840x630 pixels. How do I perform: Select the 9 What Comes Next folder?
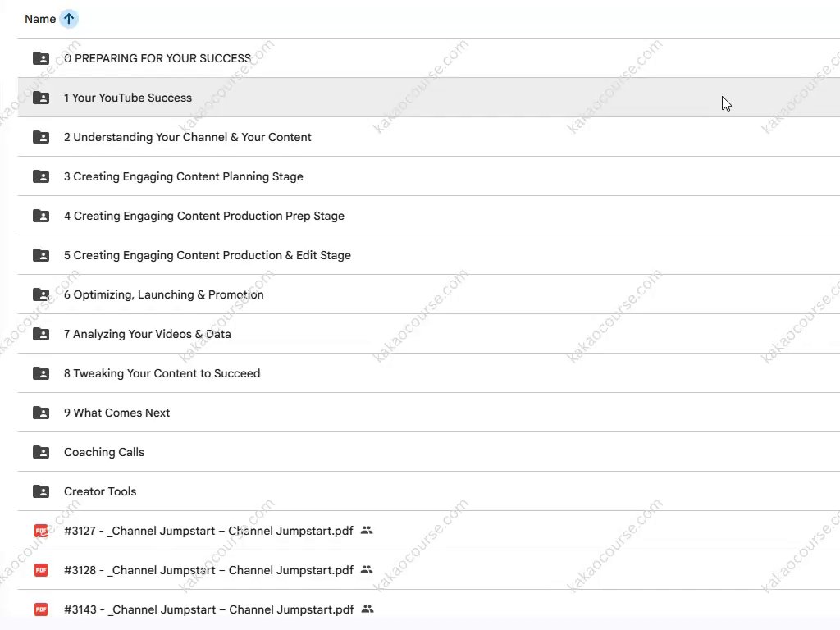point(117,413)
